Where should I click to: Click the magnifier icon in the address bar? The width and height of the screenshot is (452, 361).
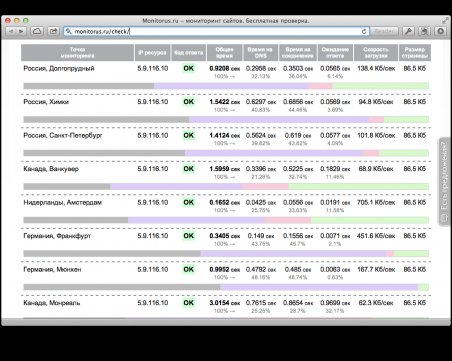[x=68, y=31]
